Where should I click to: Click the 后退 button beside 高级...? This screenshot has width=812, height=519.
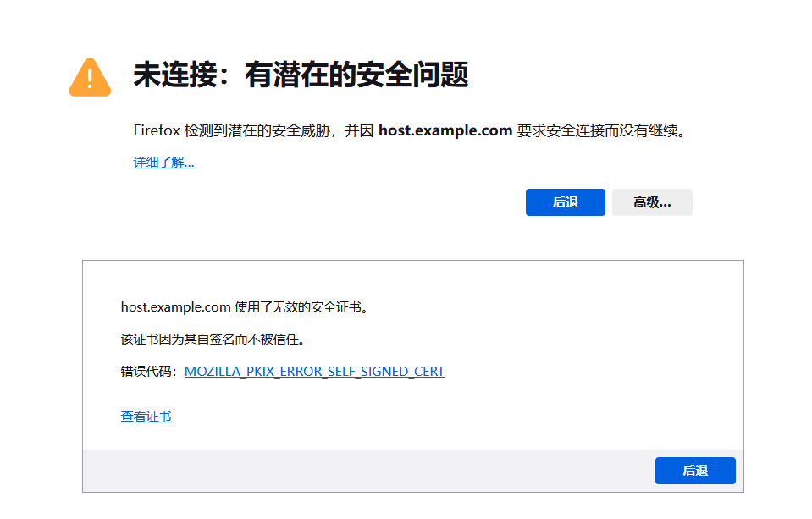[565, 202]
